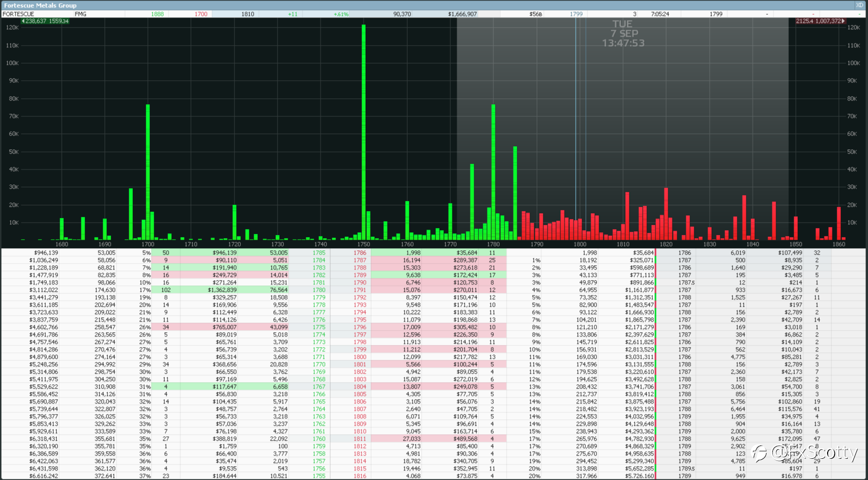Click the 1860 label on the price axis

839,245
